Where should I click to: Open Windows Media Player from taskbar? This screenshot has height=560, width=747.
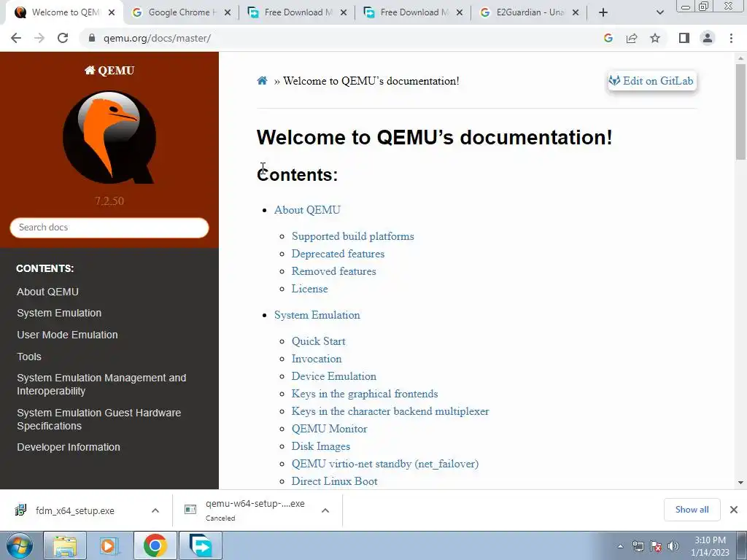pyautogui.click(x=109, y=545)
